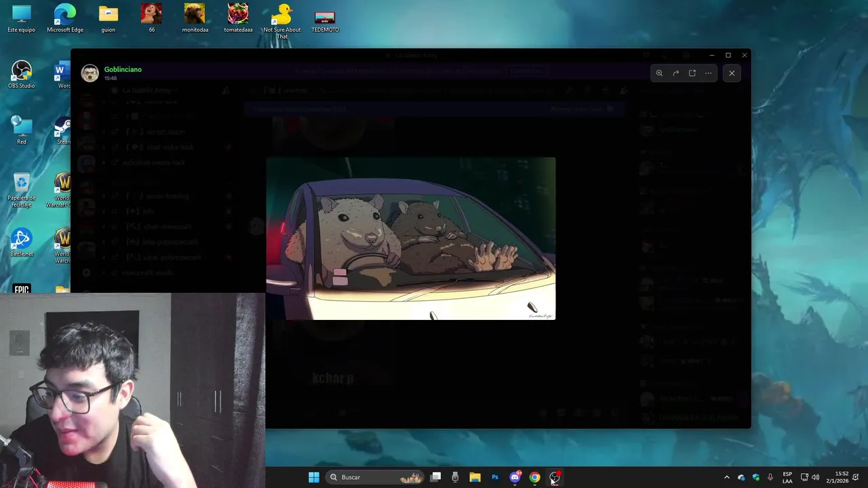Select the Papelera de reciclaje icon
The height and width of the screenshot is (488, 868).
tap(22, 190)
